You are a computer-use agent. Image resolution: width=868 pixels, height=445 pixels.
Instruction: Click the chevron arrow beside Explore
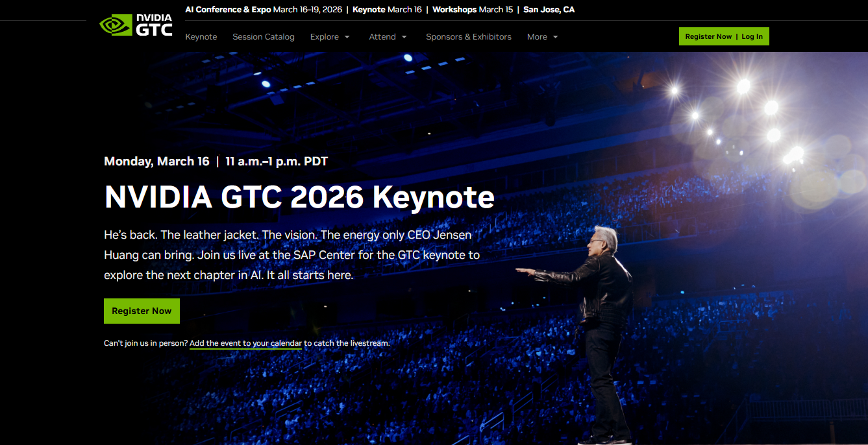[347, 37]
